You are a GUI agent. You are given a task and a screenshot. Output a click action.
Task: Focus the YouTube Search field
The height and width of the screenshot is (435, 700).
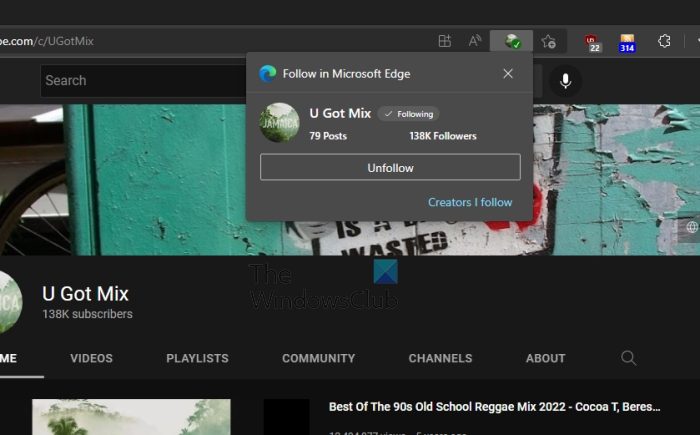[x=143, y=81]
